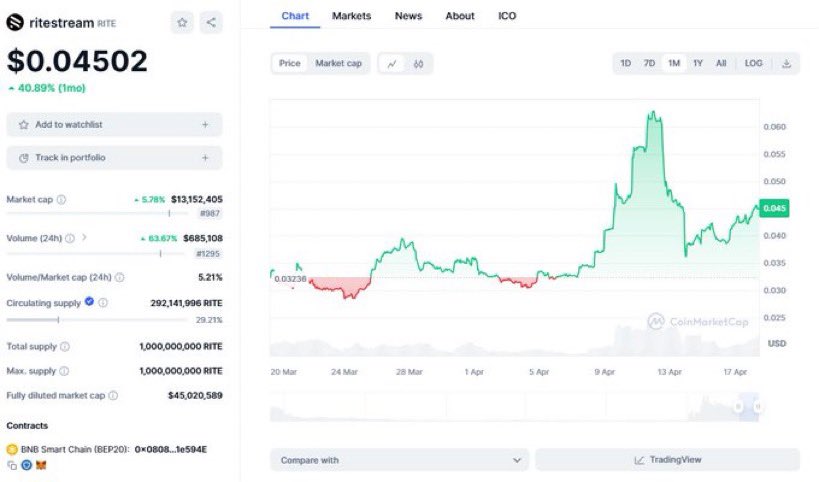The height and width of the screenshot is (482, 819).
Task: Click the ritestream logo icon
Action: pos(15,22)
